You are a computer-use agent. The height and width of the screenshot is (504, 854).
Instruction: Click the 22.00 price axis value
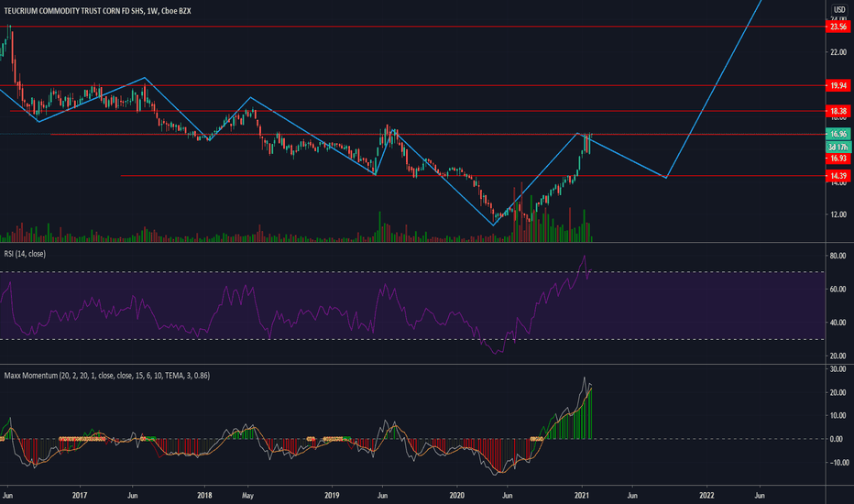pos(838,52)
